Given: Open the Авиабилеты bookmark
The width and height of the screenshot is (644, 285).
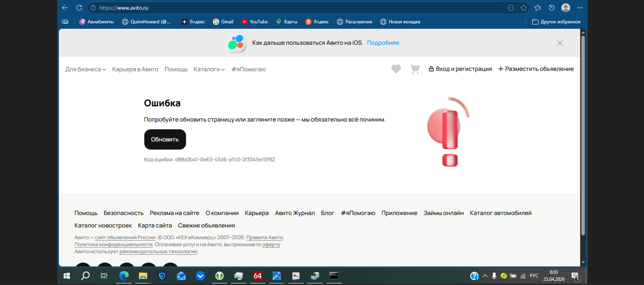Looking at the screenshot, I should tap(96, 22).
